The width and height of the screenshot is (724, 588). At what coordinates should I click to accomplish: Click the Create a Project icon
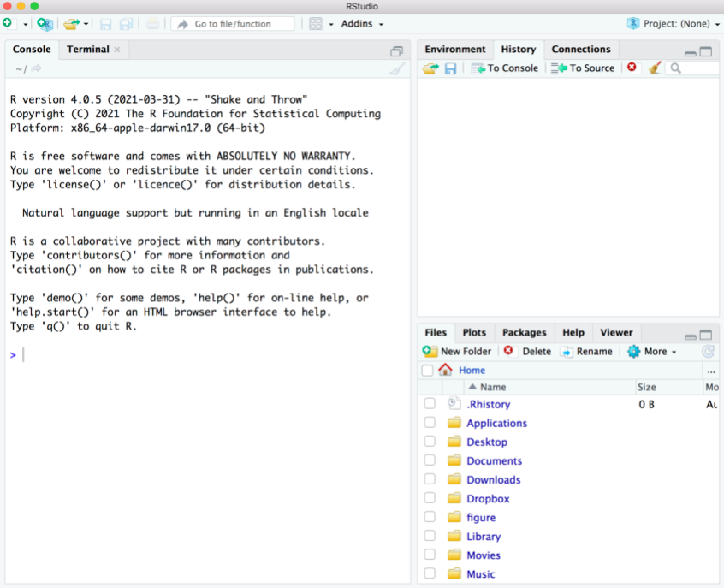(x=45, y=24)
